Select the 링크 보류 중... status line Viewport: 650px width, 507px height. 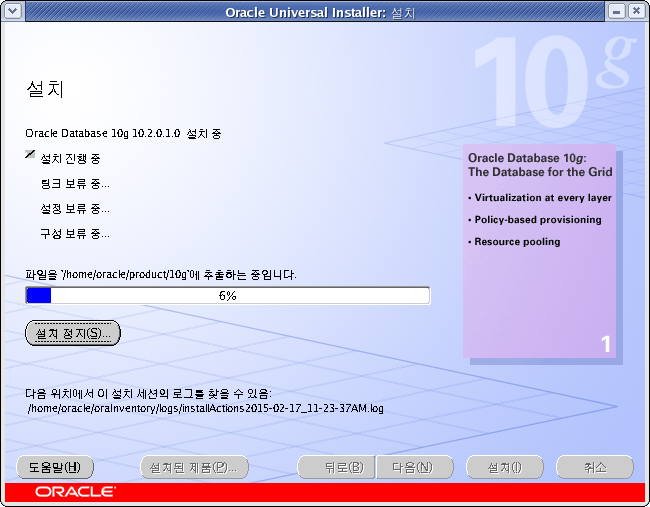point(75,184)
